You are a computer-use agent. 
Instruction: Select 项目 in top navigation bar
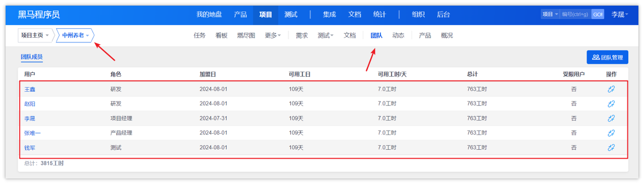click(x=266, y=15)
